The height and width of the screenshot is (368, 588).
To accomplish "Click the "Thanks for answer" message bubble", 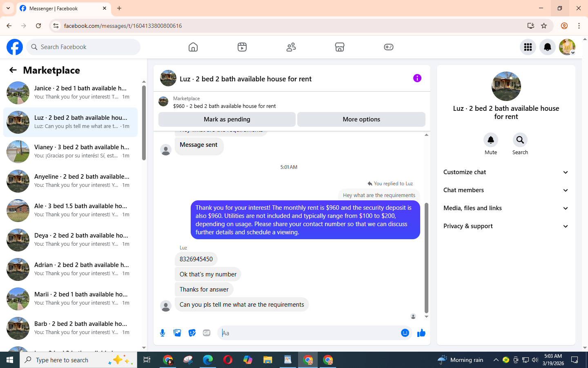I will click(204, 289).
